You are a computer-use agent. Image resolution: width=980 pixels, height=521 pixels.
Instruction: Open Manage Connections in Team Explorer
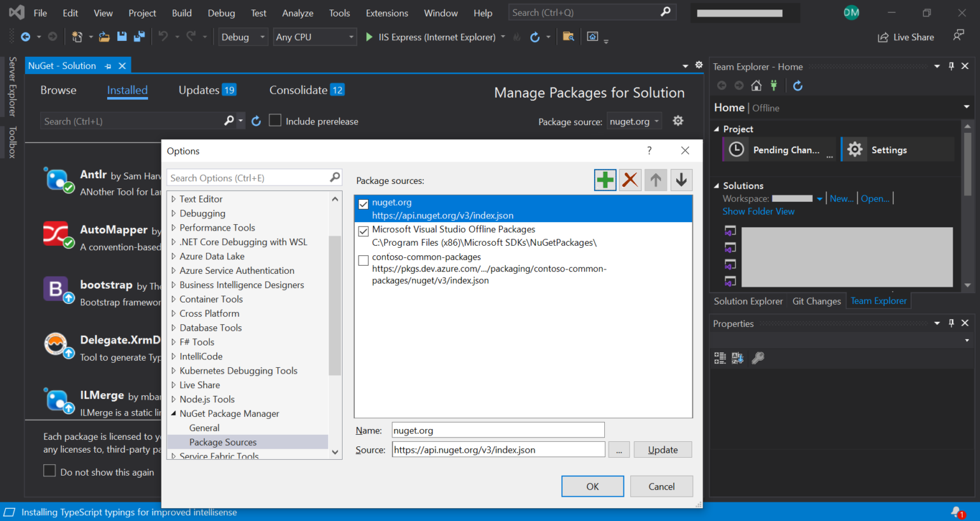click(x=773, y=85)
